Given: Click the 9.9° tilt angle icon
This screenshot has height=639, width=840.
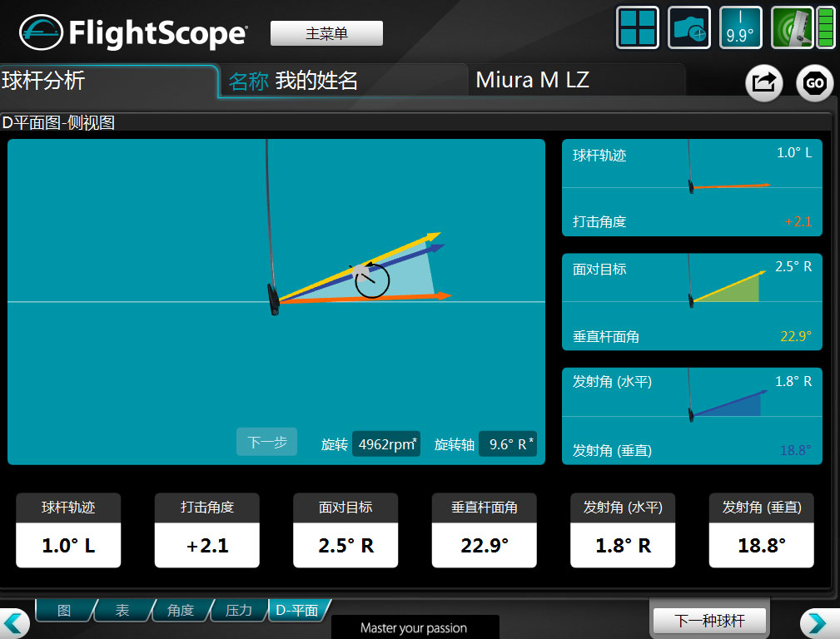Looking at the screenshot, I should pos(740,27).
